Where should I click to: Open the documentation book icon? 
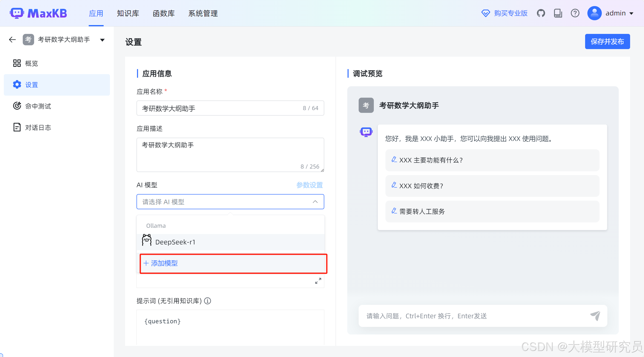point(558,13)
